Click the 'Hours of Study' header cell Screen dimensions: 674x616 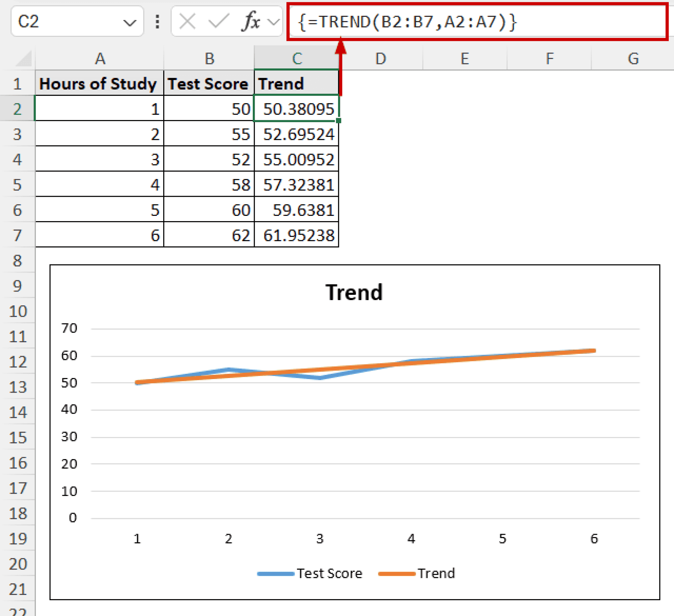[x=100, y=83]
